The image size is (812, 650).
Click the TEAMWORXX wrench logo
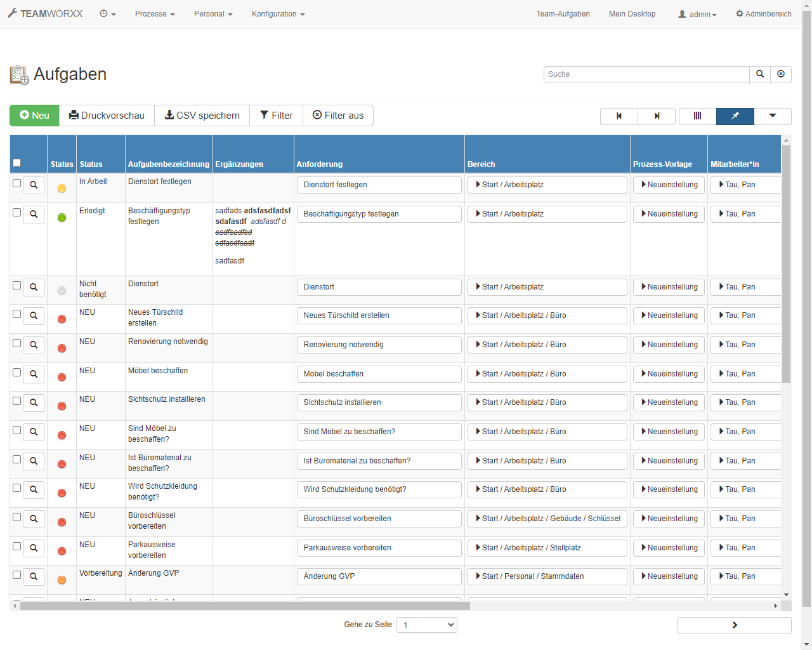[x=45, y=13]
